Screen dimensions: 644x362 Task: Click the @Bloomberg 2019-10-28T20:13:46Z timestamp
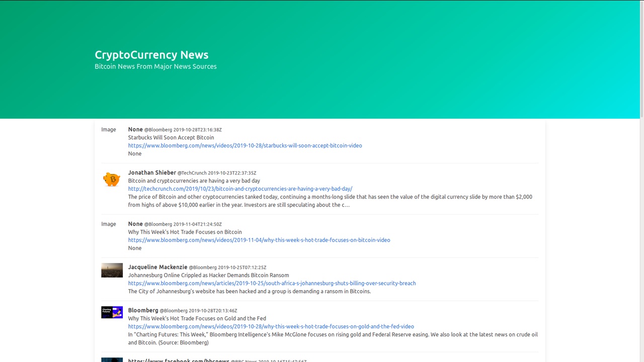[198, 311]
